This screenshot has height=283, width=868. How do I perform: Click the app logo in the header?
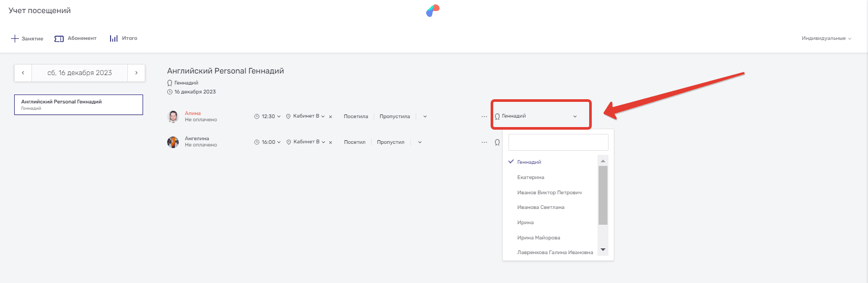pyautogui.click(x=432, y=11)
